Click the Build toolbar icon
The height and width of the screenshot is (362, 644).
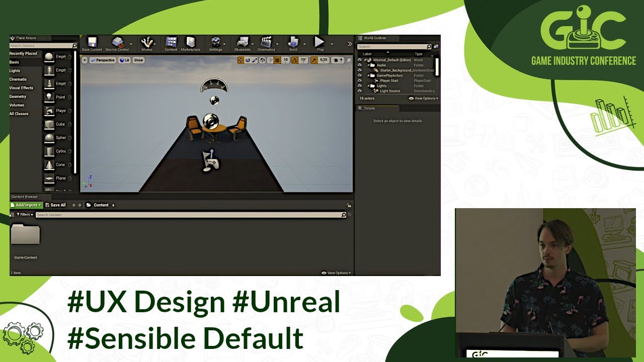293,44
